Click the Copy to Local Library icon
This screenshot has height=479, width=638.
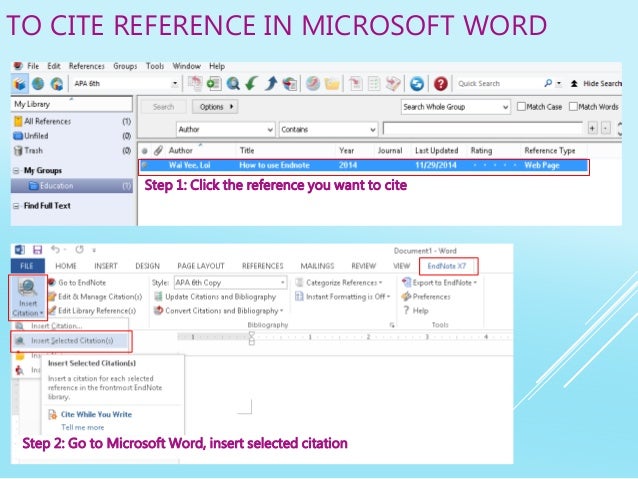195,83
